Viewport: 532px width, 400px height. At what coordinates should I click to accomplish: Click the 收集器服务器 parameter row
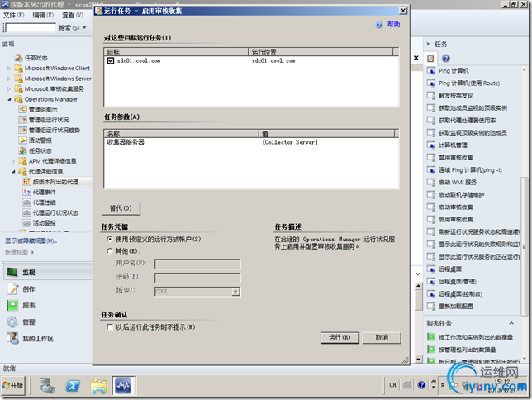pyautogui.click(x=251, y=142)
